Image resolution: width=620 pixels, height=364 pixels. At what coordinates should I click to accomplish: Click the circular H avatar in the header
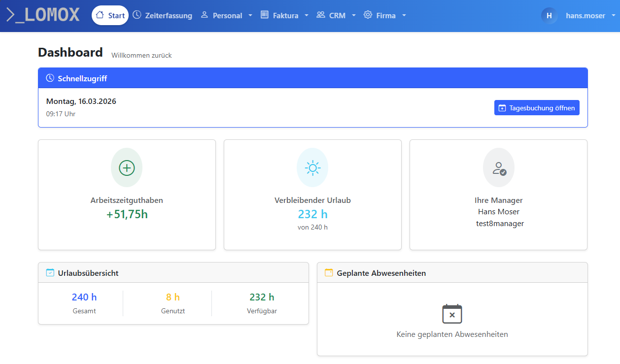pyautogui.click(x=549, y=15)
